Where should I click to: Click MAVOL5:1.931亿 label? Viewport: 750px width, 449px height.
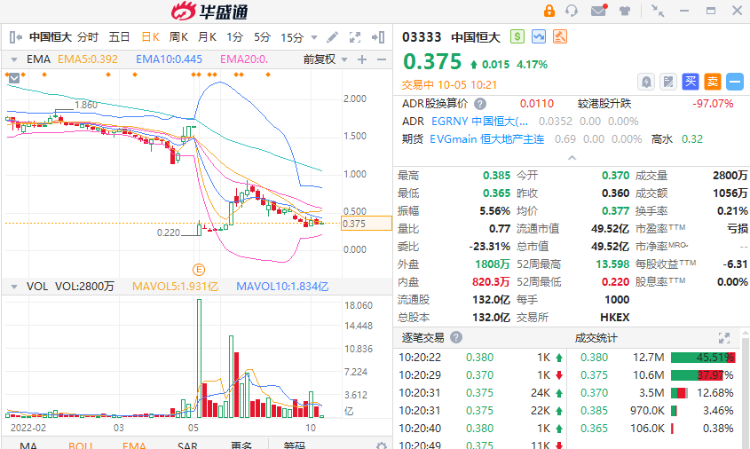point(175,286)
